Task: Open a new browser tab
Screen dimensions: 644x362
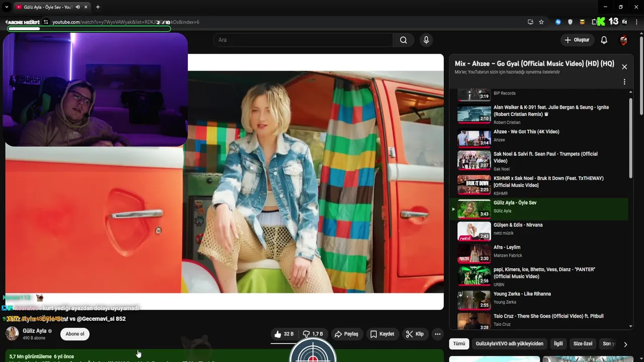Action: tap(98, 7)
